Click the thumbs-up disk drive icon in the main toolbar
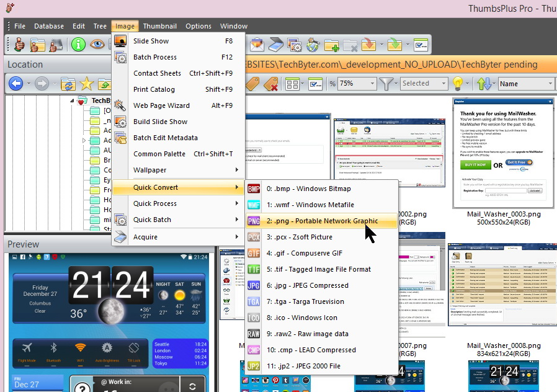 pyautogui.click(x=56, y=45)
